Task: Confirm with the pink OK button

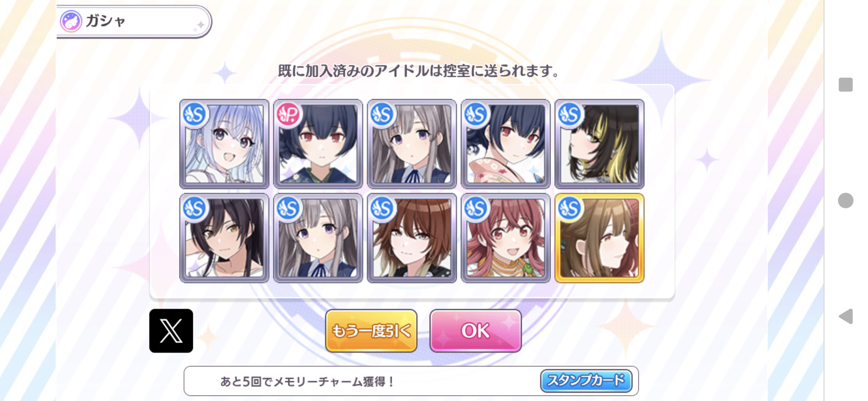Action: point(475,331)
